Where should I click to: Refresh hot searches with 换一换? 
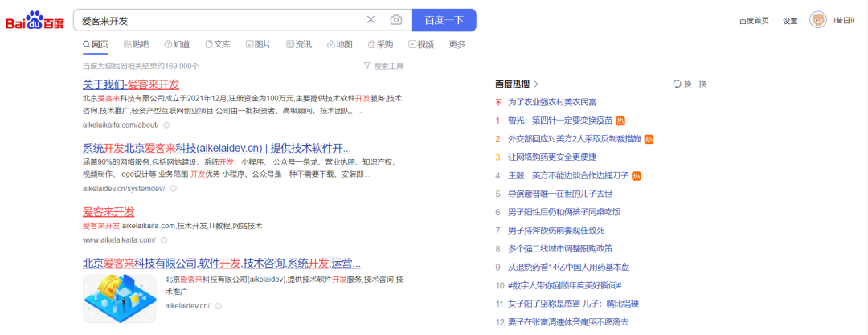pyautogui.click(x=690, y=84)
